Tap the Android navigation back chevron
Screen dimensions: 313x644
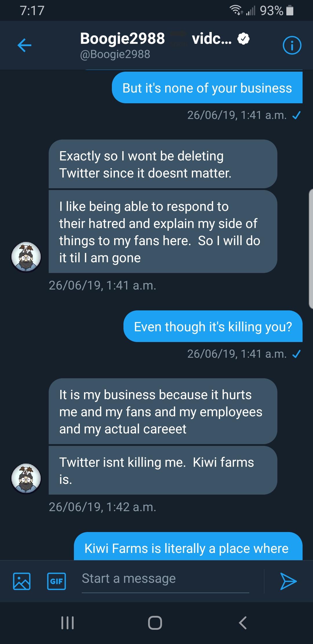point(243,623)
